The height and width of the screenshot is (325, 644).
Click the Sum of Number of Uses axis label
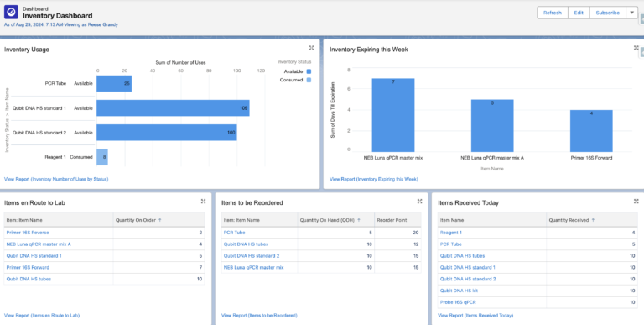click(181, 62)
